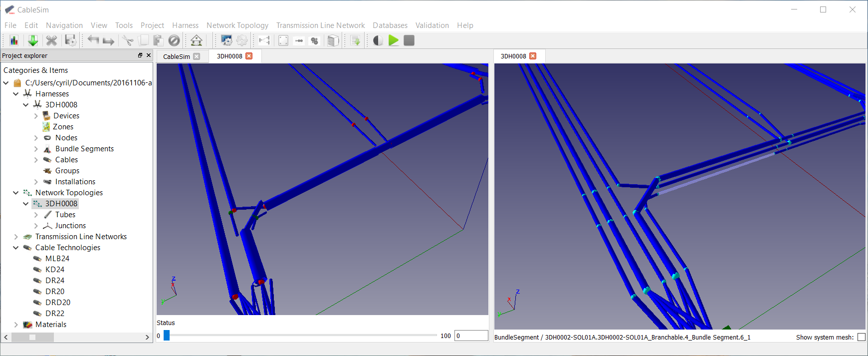Click the document with green arrow icon
The image size is (868, 356).
click(x=356, y=40)
